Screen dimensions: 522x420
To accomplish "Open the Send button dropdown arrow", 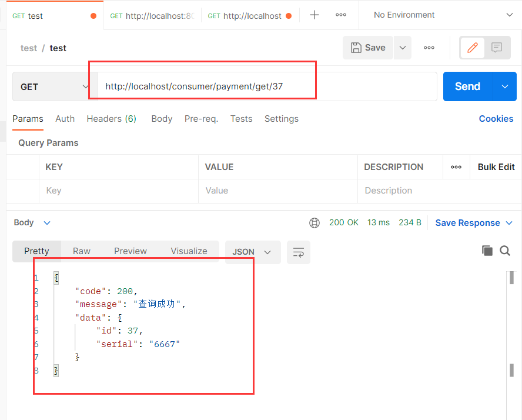I will tap(505, 86).
